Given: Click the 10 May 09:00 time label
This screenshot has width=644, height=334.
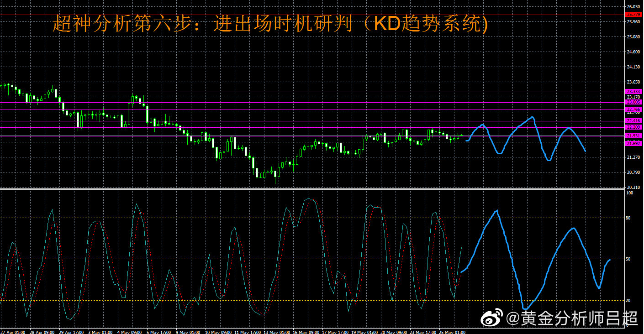Looking at the screenshot, I should click(x=218, y=332).
